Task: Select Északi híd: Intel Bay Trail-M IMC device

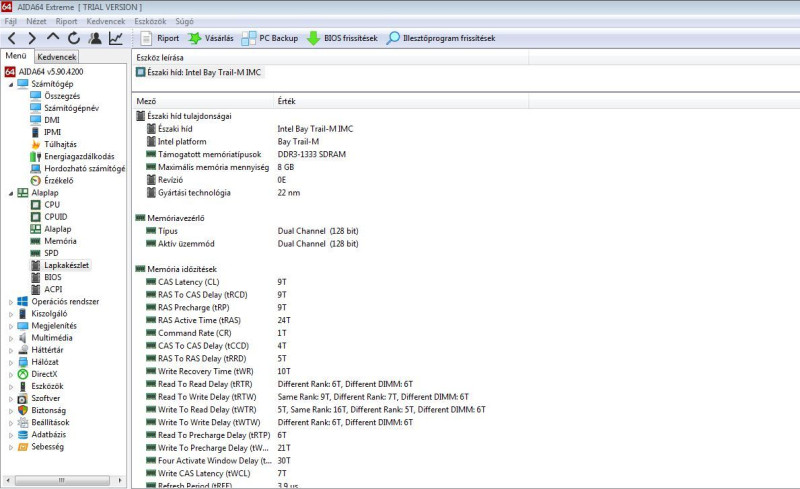Action: [199, 72]
